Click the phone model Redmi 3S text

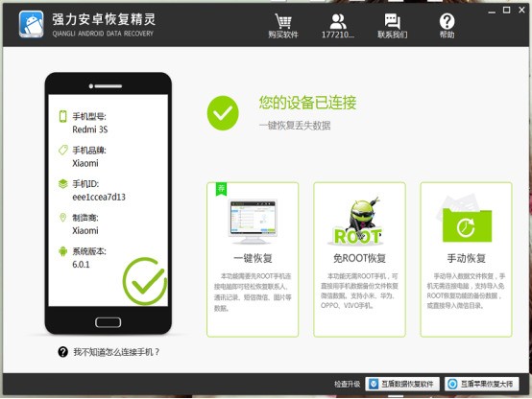pyautogui.click(x=90, y=129)
